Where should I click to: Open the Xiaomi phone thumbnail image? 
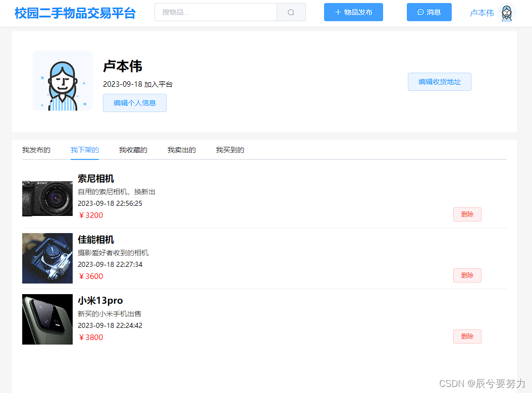[47, 319]
